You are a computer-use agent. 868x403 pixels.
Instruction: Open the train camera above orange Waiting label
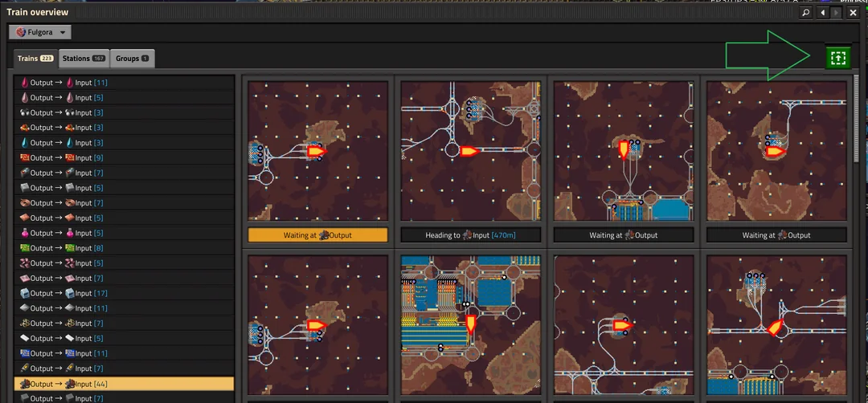(317, 151)
